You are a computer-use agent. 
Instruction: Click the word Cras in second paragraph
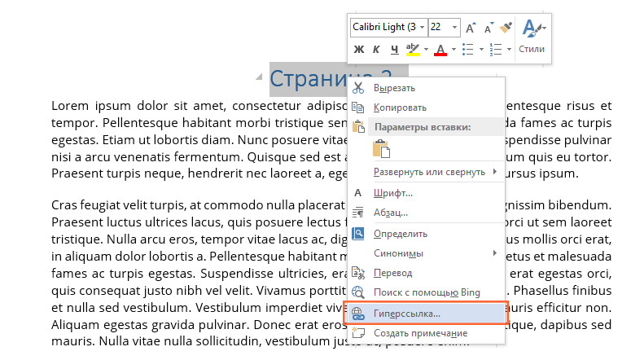(x=64, y=204)
